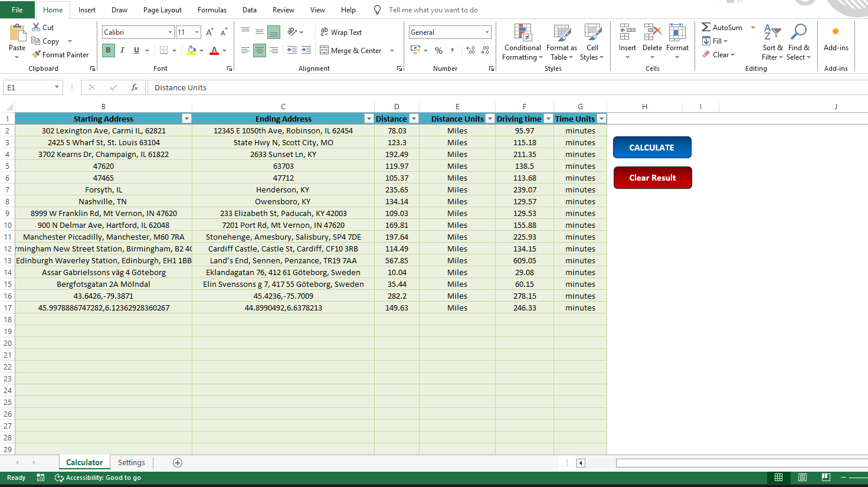Open the Distance Units column filter
Screen dimensions: 868x487
490,119
